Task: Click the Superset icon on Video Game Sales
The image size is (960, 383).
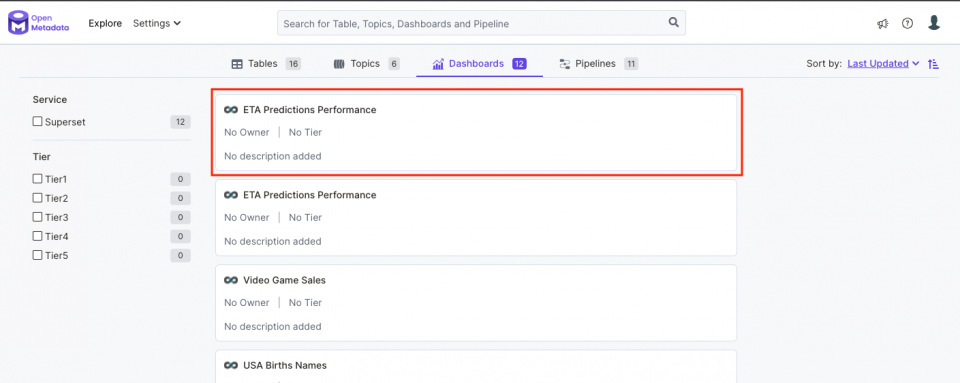Action: [x=231, y=280]
